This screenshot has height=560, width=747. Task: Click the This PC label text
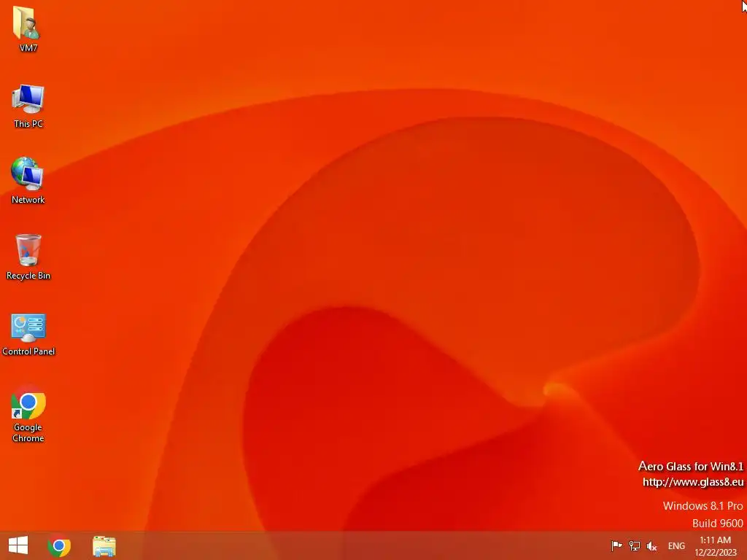click(x=28, y=124)
